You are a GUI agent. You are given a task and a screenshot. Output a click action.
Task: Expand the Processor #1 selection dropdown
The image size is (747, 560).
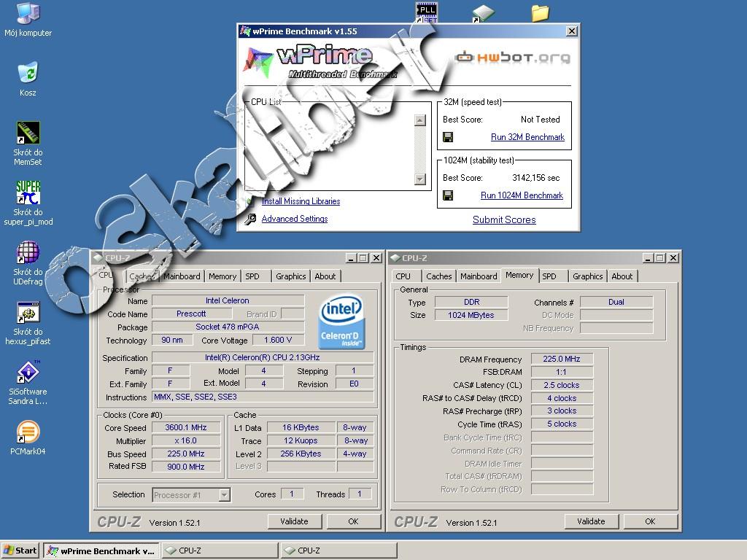pos(224,495)
